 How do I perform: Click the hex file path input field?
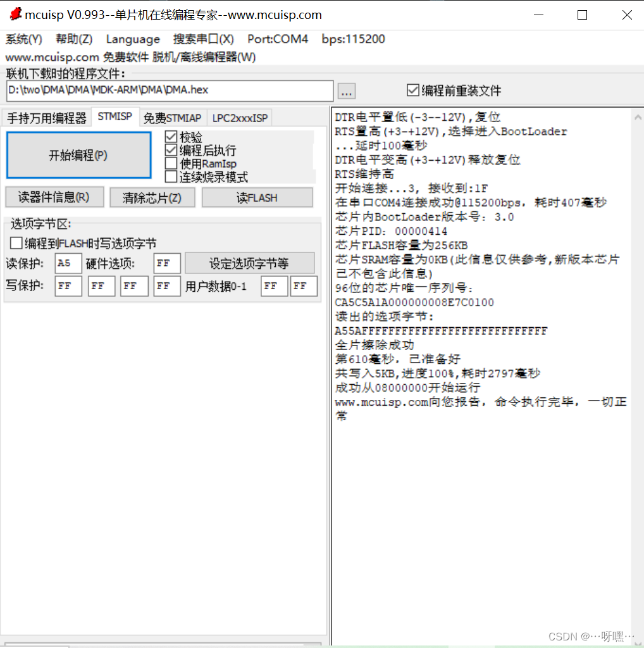coord(170,90)
